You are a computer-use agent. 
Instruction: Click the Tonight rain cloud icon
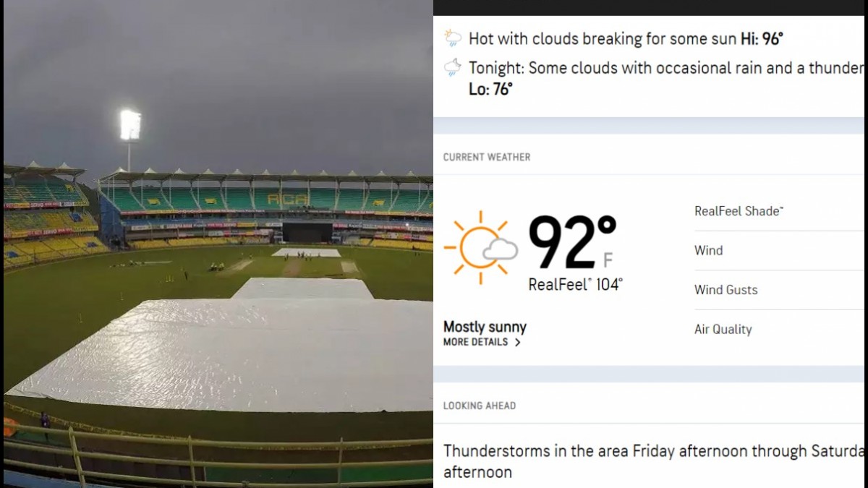click(453, 68)
